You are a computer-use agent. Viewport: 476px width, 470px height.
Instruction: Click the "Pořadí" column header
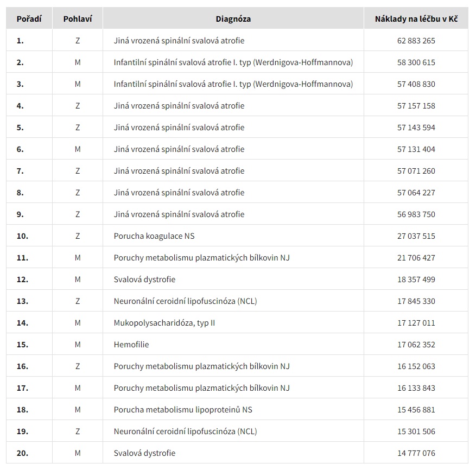coord(29,19)
